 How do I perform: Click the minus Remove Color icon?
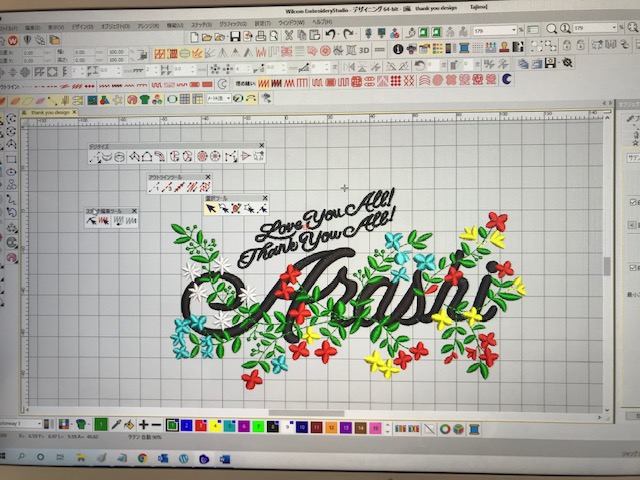coord(156,425)
